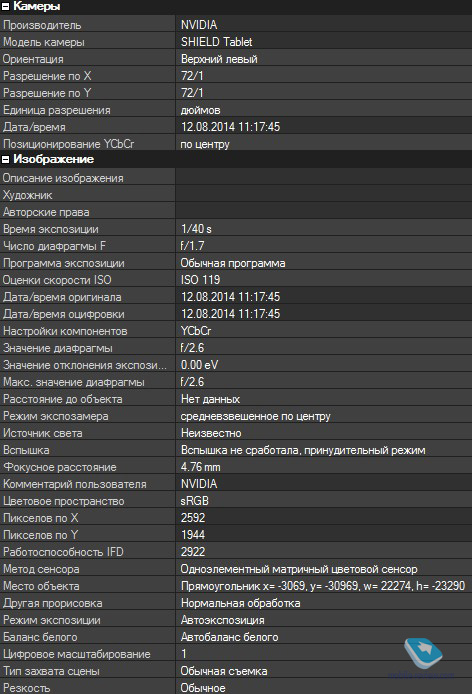Viewport: 472px width, 694px height.
Task: Click the Оценки скорости ISO label
Action: click(57, 280)
